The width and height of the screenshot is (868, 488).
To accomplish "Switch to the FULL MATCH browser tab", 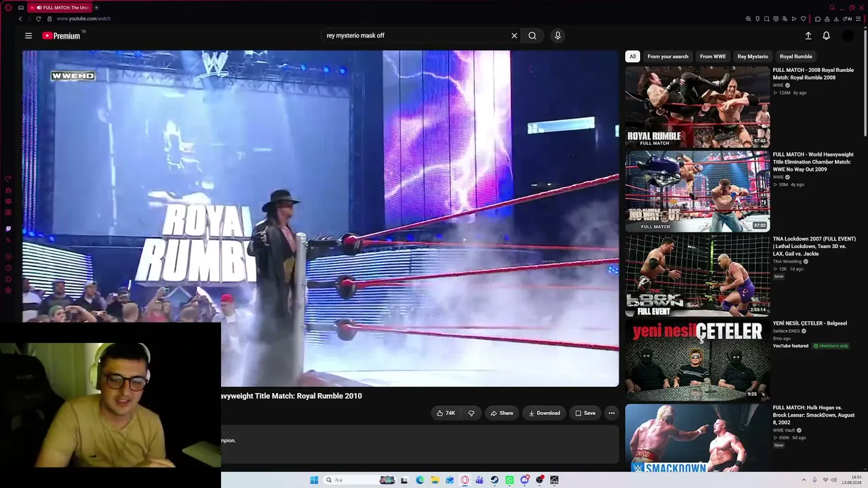I will (x=59, y=7).
